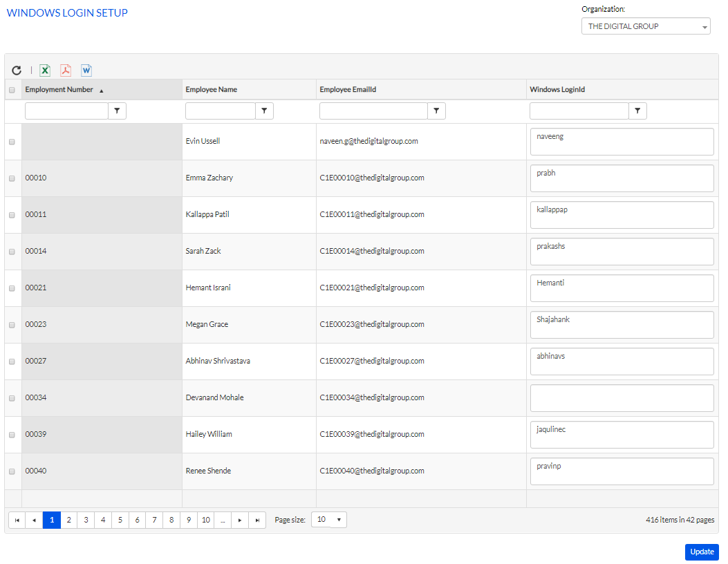Open filter options for Windows LoginId
728x564 pixels.
(637, 111)
